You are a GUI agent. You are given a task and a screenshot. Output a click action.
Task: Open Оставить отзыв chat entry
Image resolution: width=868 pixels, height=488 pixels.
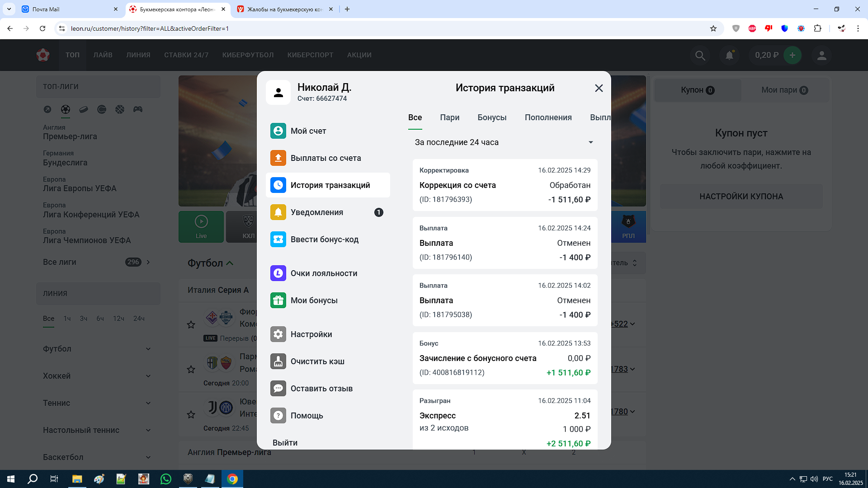(x=328, y=389)
